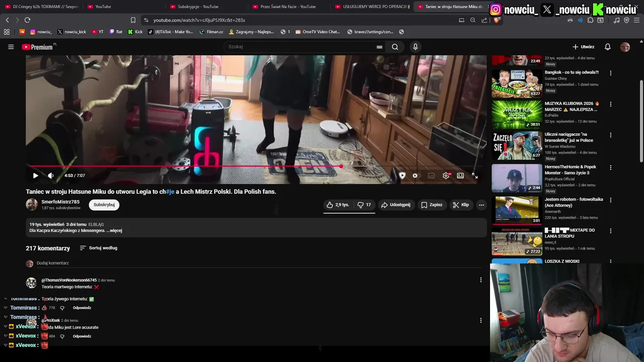
Task: Reply with Odpowiedz under the 778-likes comment
Action: 82,308
